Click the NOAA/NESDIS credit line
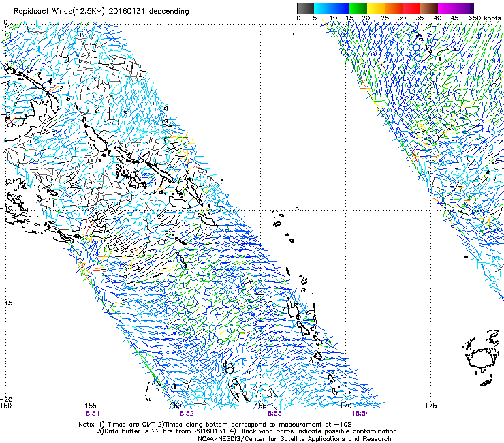 294,439
